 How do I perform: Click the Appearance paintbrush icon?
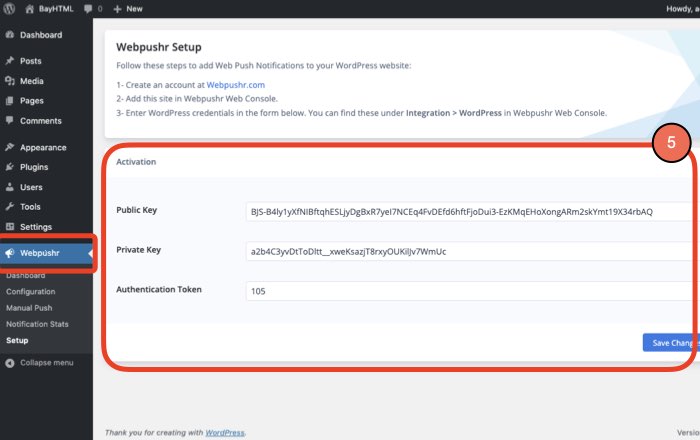[x=10, y=147]
